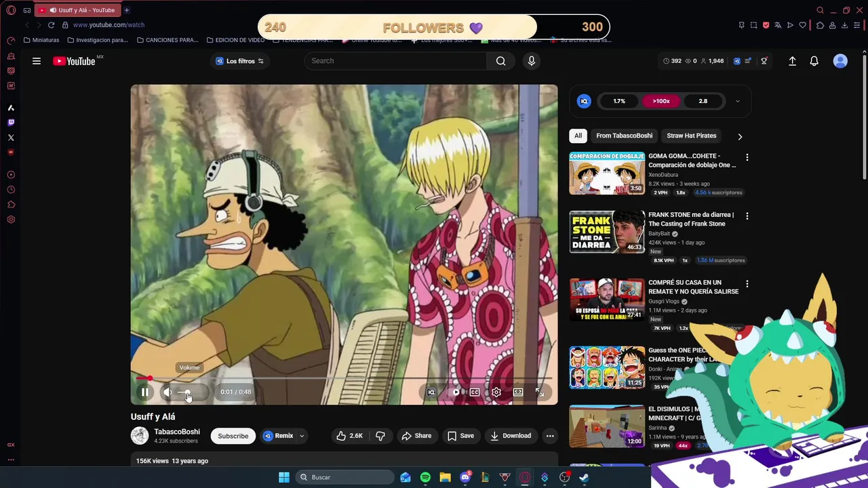
Task: Open the YouTube hamburger guide menu
Action: click(37, 61)
